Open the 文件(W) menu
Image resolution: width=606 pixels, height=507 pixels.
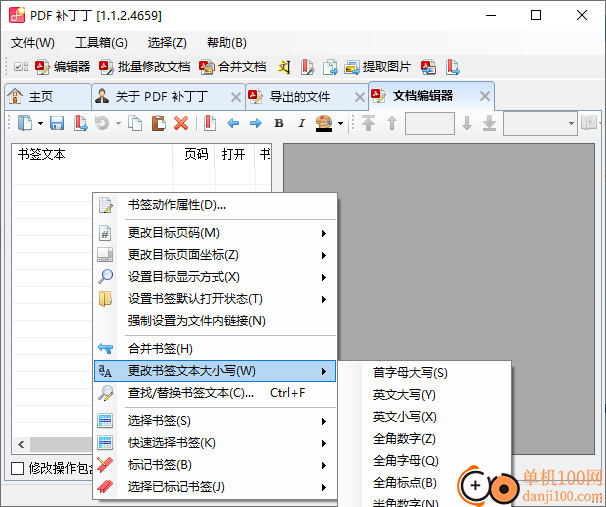tap(32, 43)
